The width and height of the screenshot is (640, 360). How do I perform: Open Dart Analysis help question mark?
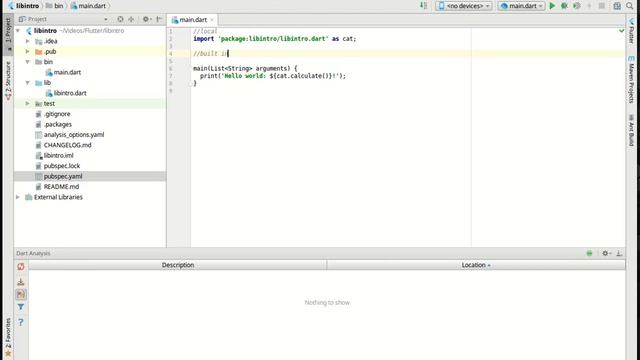click(21, 322)
